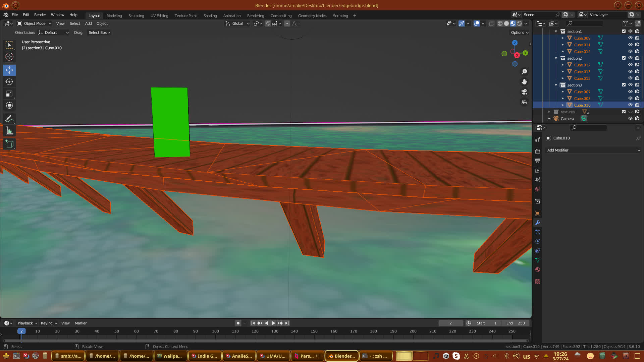Switch to the Shading workspace tab
This screenshot has width=644, height=362.
coord(210,16)
